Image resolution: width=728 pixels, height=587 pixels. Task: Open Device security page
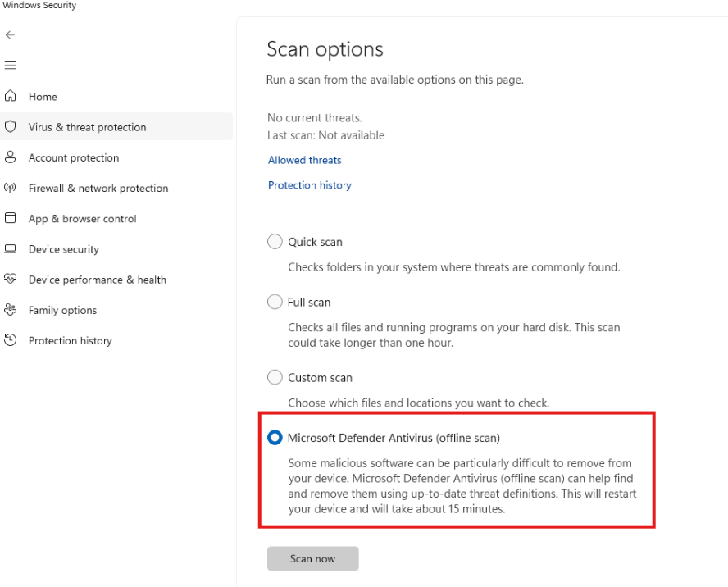coord(64,249)
